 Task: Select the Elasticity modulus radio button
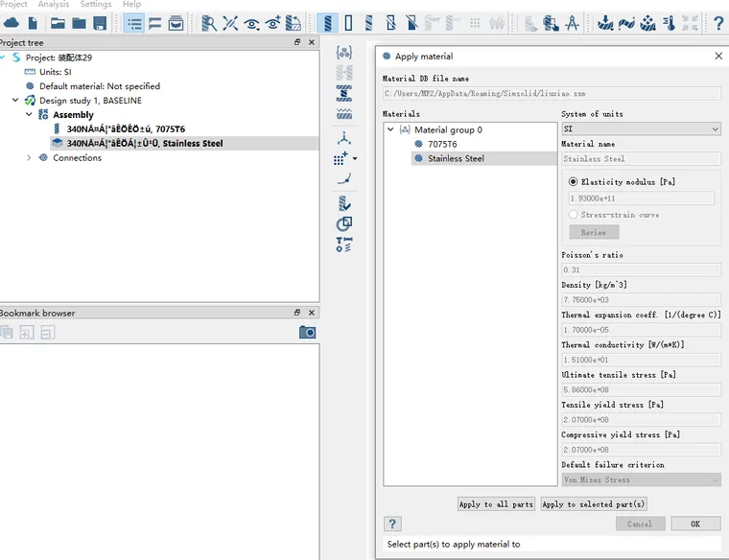point(574,181)
